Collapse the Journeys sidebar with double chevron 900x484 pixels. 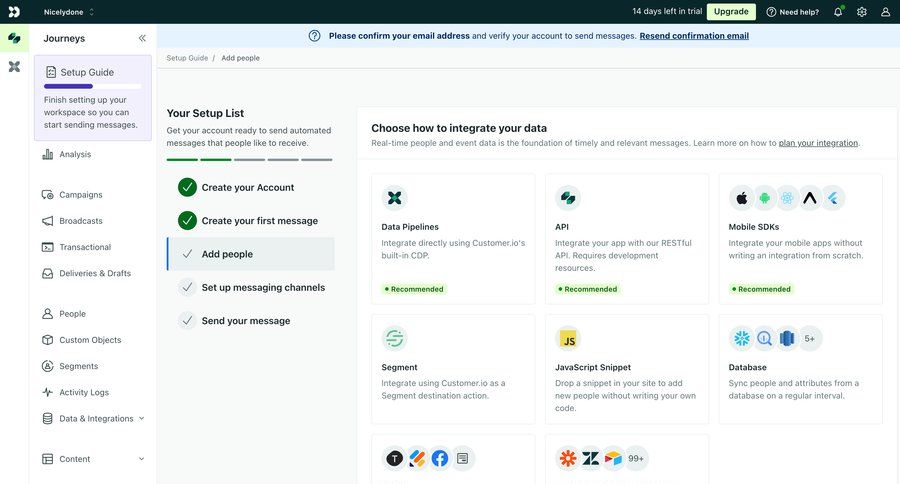(142, 38)
